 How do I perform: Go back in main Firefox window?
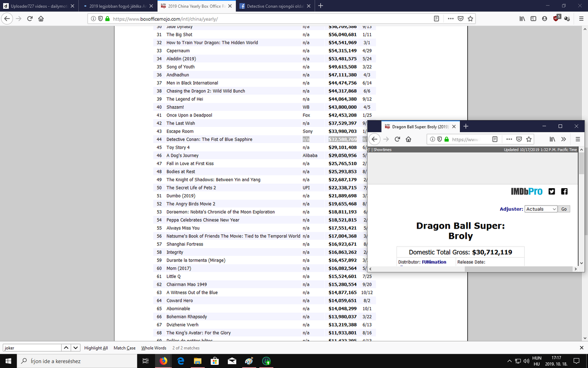click(7, 19)
